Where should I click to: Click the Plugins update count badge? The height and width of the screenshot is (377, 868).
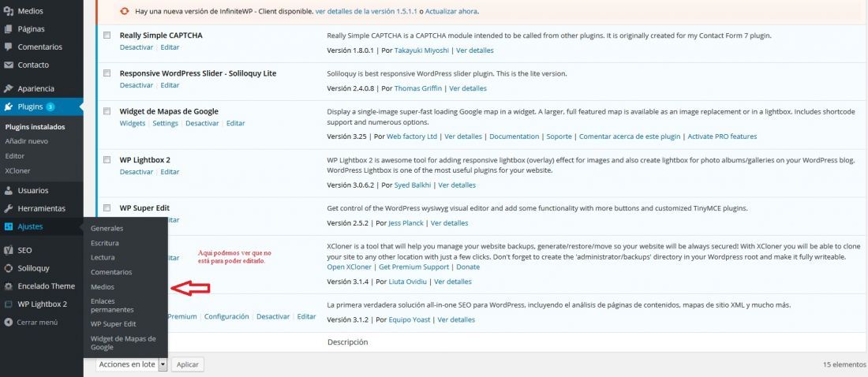51,106
